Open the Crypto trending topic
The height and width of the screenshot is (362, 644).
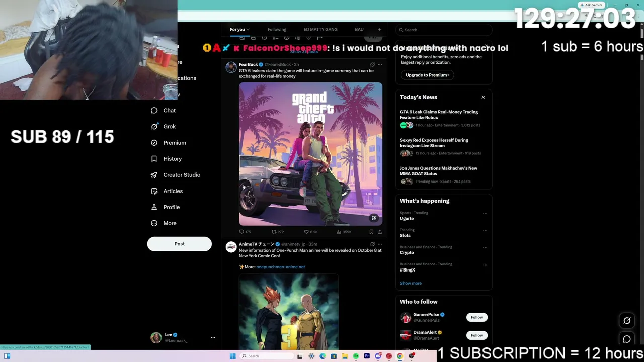coord(407,252)
